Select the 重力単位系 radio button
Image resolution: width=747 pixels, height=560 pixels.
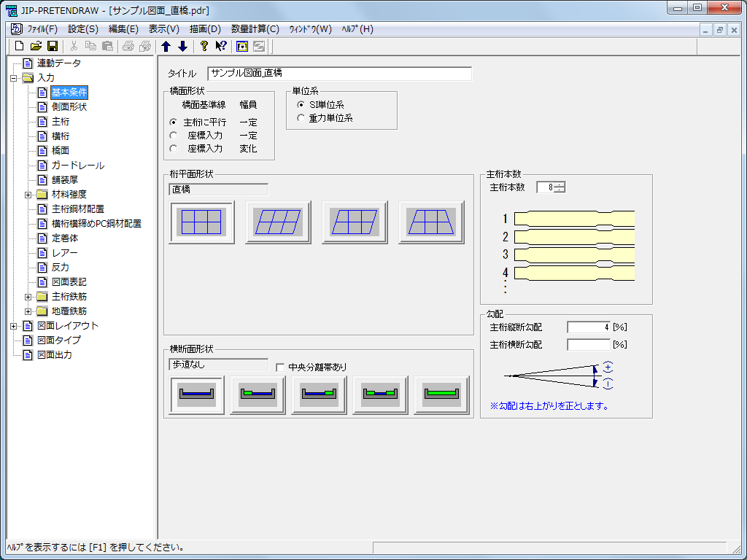point(301,117)
